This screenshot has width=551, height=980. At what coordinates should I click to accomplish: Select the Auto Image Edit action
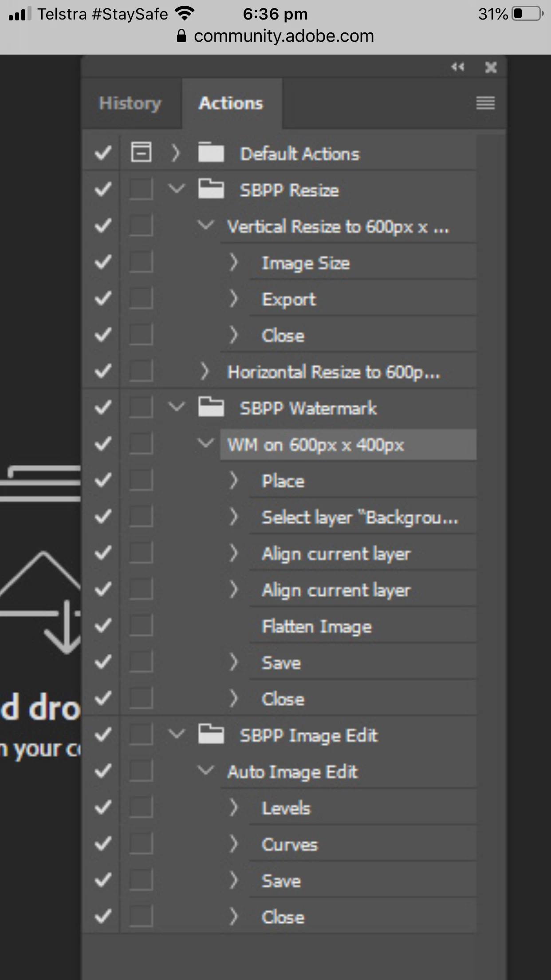292,772
